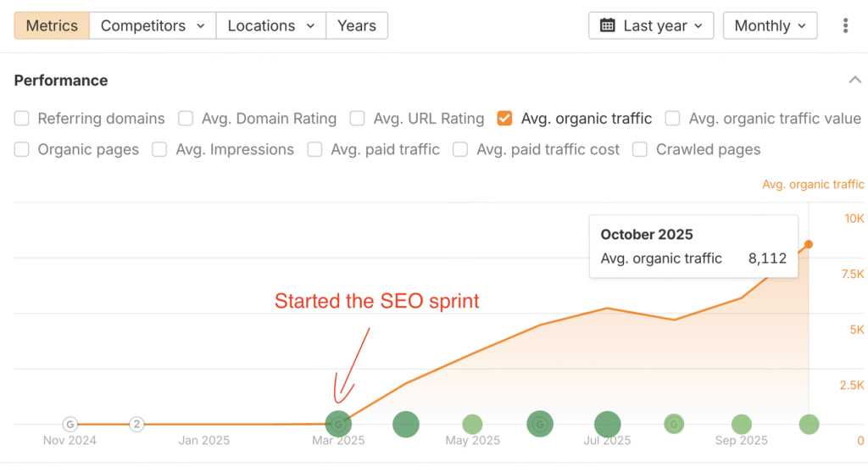Uncheck the Avg. organic traffic checkbox
Screen dimensions: 868x467
tap(505, 119)
